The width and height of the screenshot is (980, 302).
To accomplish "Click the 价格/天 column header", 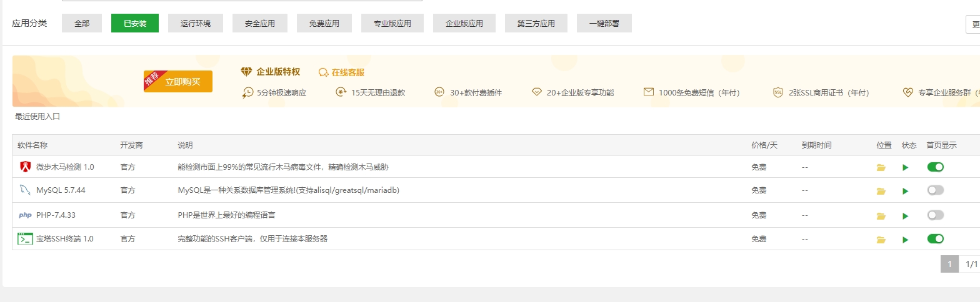I will (x=764, y=145).
